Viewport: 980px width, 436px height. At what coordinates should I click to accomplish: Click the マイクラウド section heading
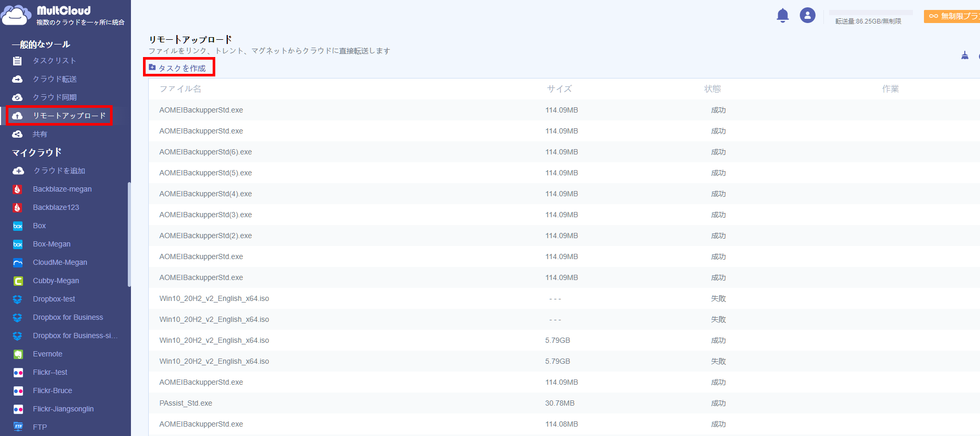pos(37,152)
